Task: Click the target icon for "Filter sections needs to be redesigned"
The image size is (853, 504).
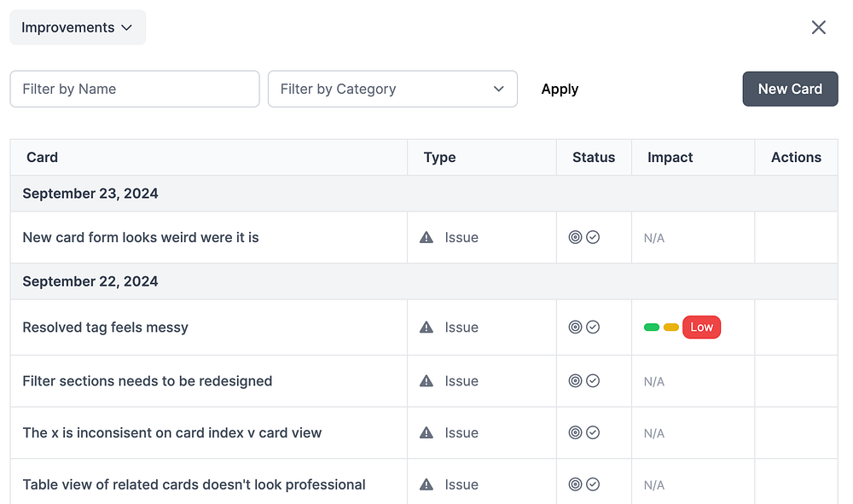Action: point(575,381)
